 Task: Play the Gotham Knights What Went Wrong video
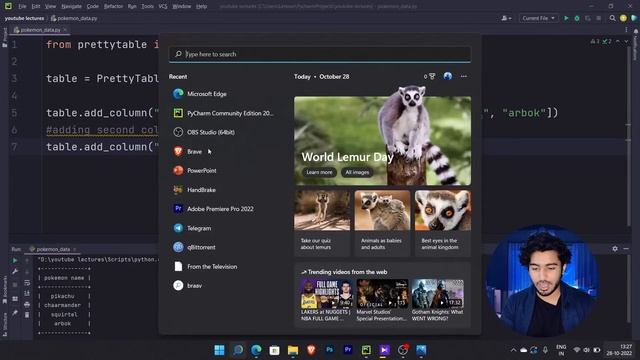click(x=438, y=300)
